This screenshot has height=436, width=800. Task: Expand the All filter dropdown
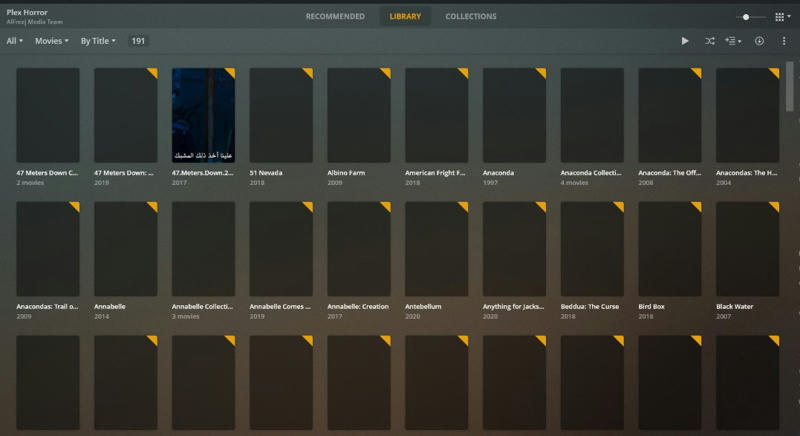click(x=15, y=41)
